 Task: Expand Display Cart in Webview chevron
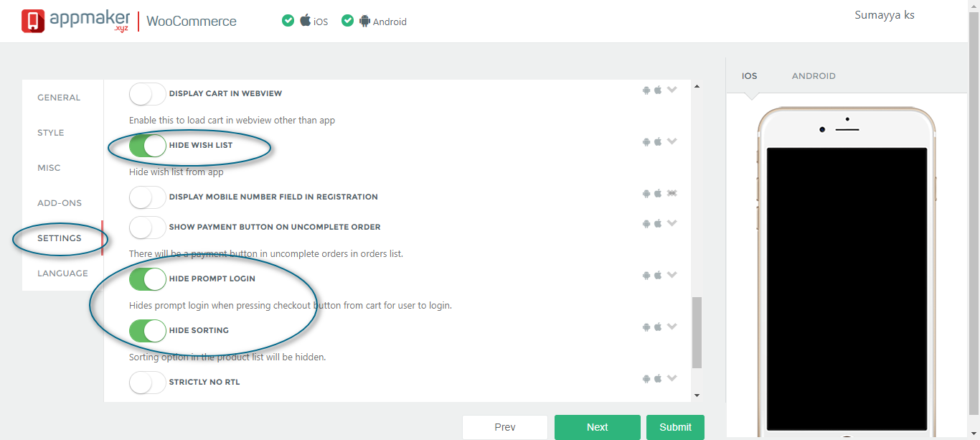coord(672,90)
